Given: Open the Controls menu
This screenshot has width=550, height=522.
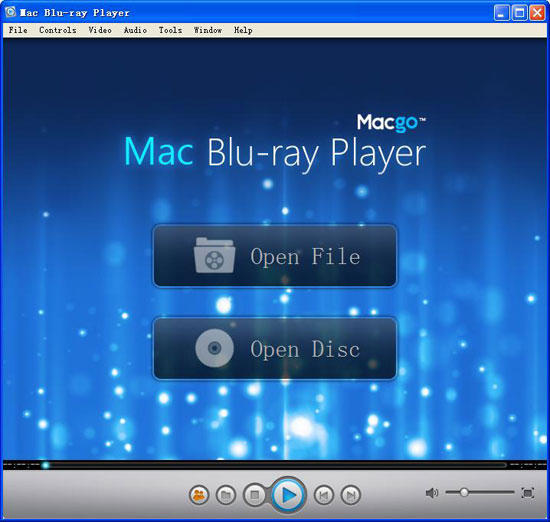Looking at the screenshot, I should [x=58, y=30].
